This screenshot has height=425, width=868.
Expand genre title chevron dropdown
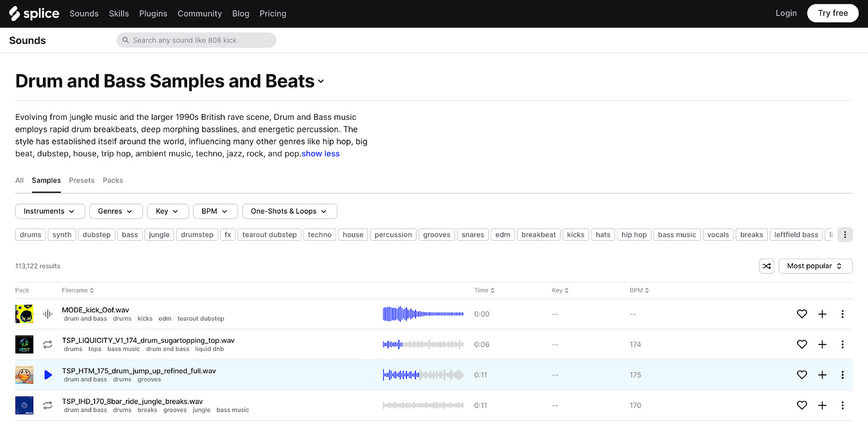321,82
